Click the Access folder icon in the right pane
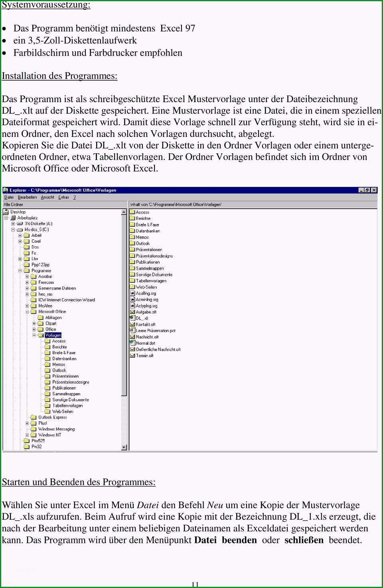This screenshot has height=588, width=383. (x=132, y=212)
